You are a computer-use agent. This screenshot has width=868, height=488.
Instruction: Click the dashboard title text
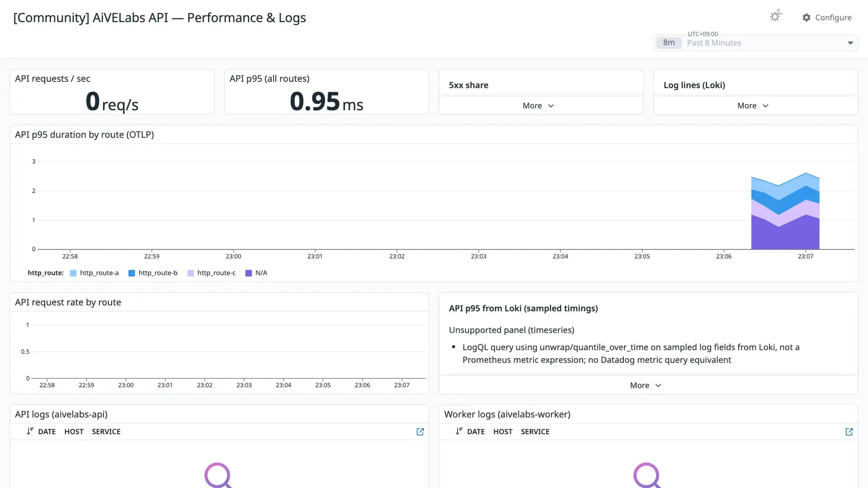coord(160,18)
